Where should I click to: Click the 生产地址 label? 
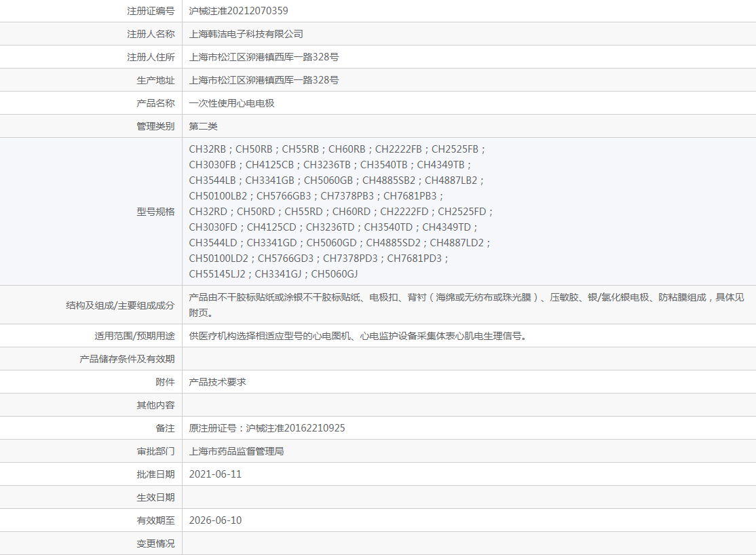155,80
